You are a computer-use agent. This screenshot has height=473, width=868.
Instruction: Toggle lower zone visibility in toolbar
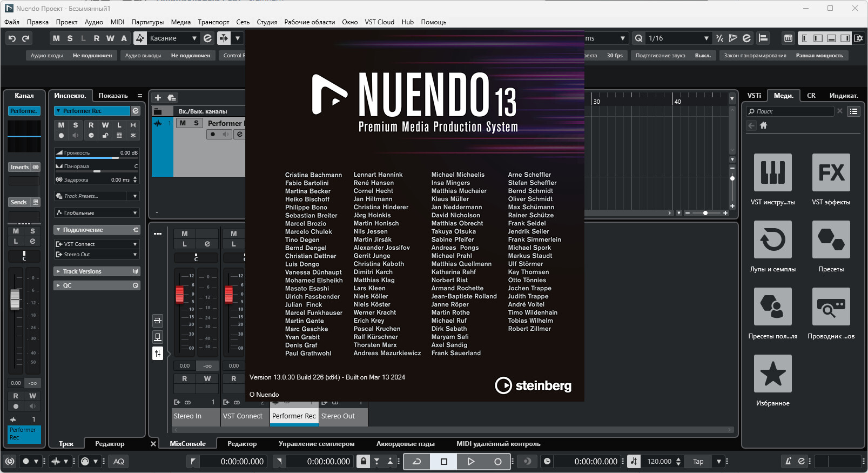coord(831,38)
